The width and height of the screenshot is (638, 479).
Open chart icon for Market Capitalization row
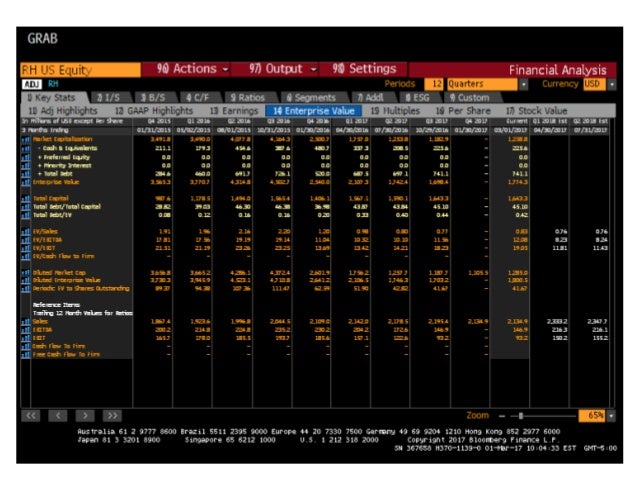26,140
